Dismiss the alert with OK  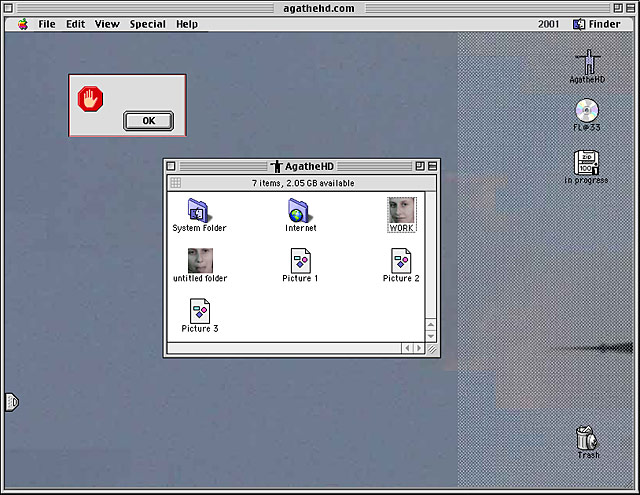click(149, 121)
